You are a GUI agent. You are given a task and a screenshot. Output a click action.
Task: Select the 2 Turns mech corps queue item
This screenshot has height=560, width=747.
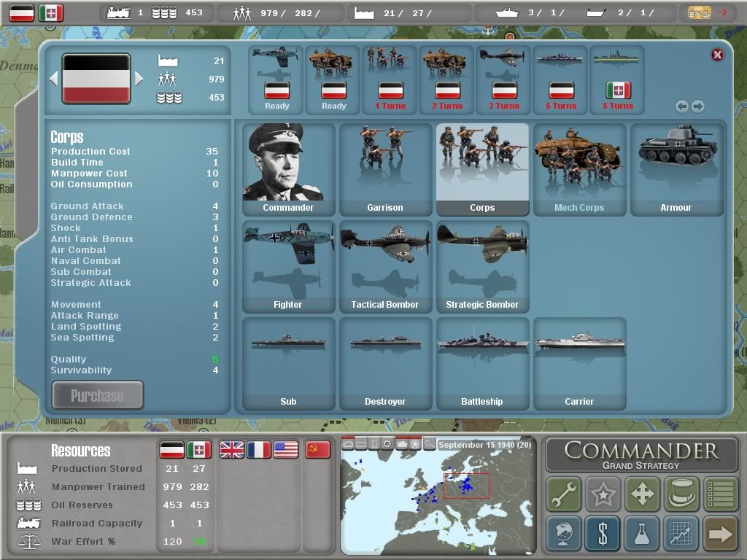pos(446,79)
